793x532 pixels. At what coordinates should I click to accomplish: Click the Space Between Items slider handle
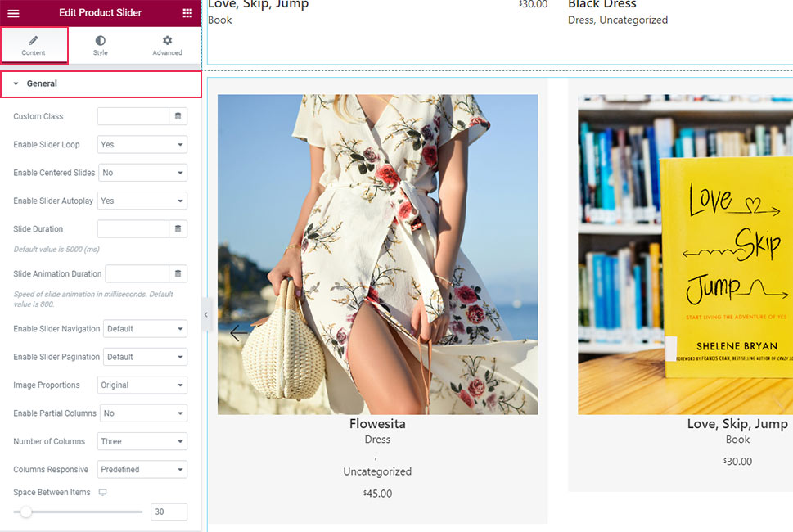tap(25, 512)
